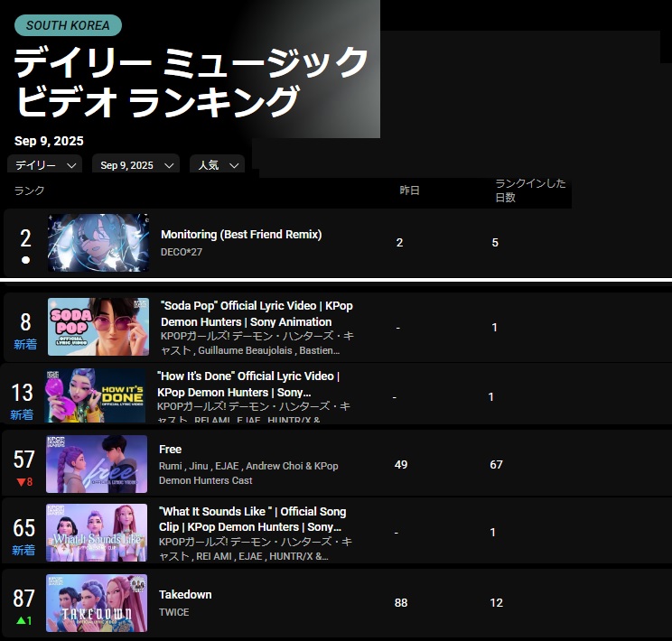This screenshot has width=672, height=641.
Task: Select the Free video thumbnail
Action: pos(97,464)
